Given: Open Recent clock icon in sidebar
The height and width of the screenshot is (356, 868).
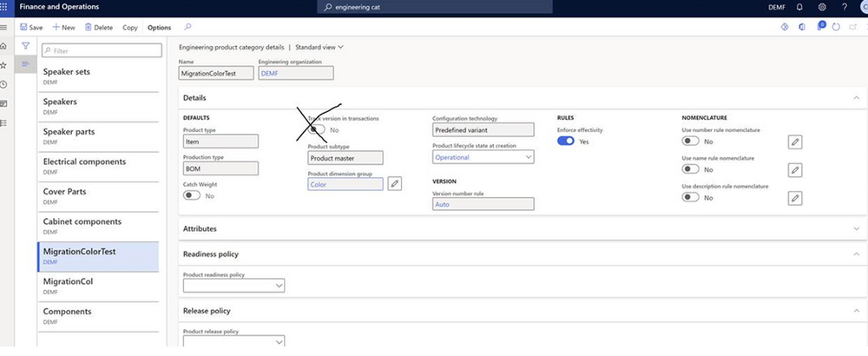Looking at the screenshot, I should coord(3,84).
